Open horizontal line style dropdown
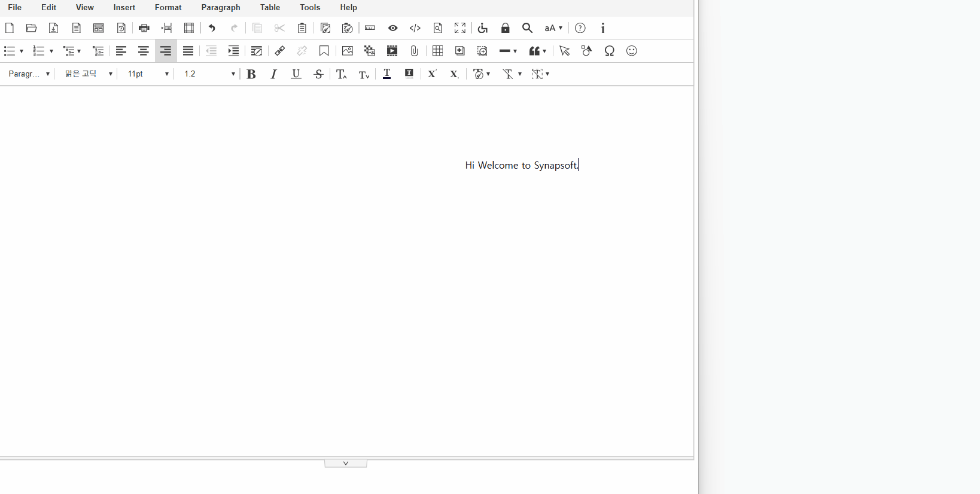980x494 pixels. pos(508,51)
